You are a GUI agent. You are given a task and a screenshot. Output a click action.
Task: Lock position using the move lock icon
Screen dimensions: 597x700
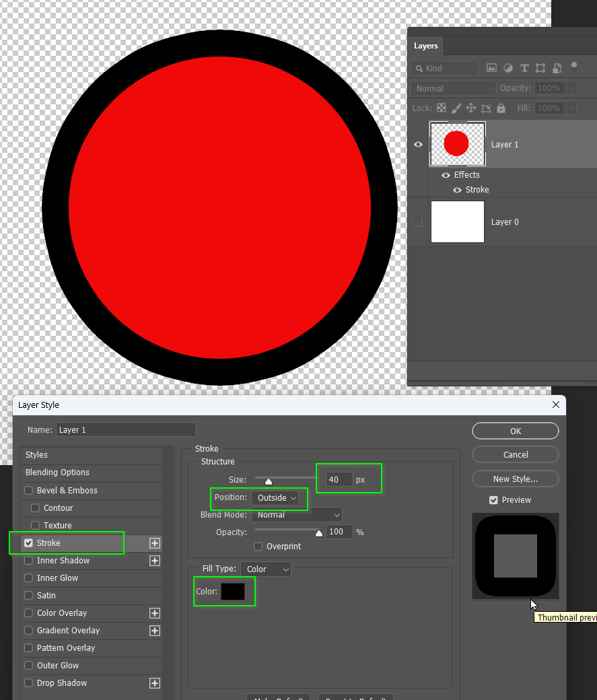(472, 108)
